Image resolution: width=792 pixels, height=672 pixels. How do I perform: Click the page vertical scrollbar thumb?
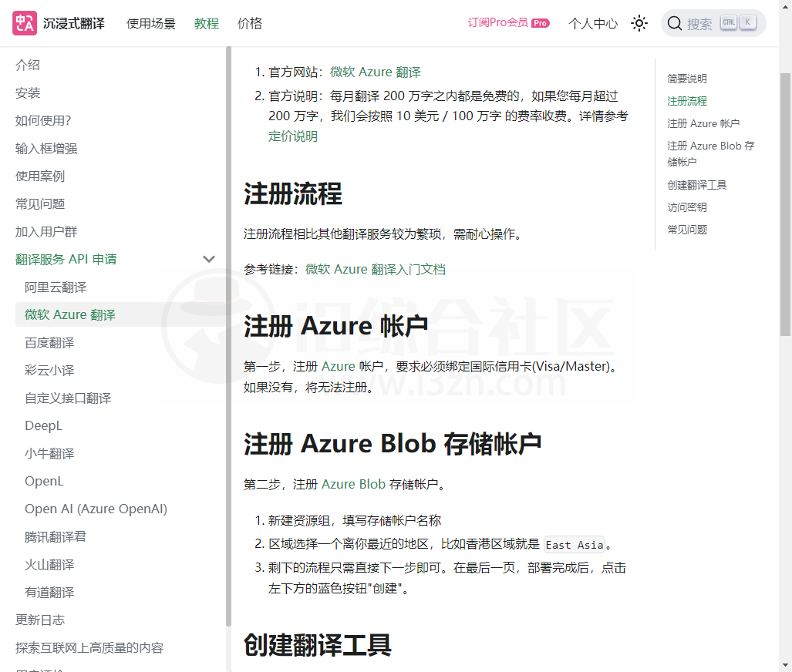785,204
